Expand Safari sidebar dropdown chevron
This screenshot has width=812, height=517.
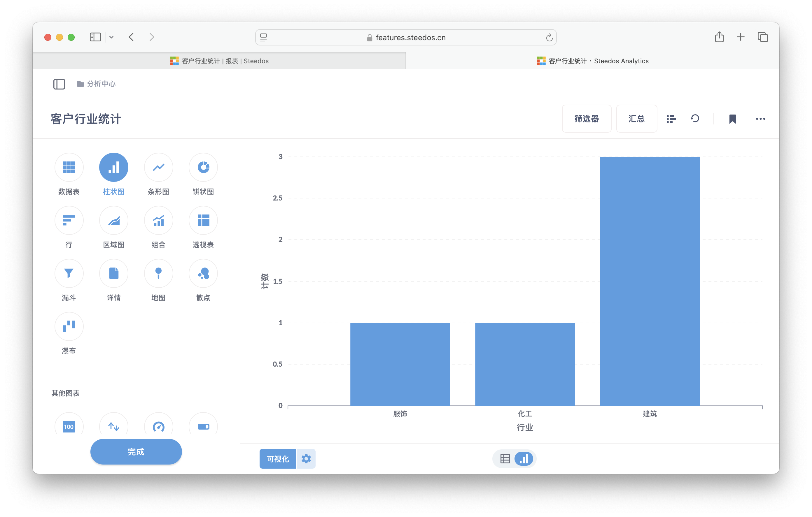point(111,37)
